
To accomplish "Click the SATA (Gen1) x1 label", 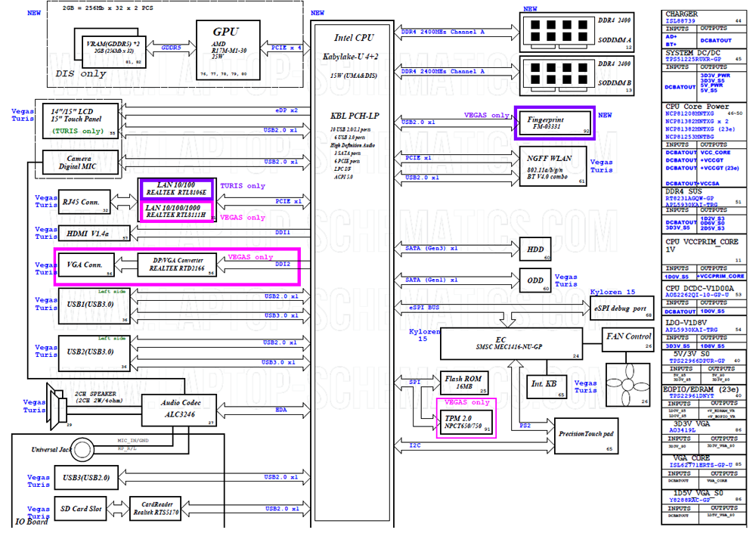I will 431,280.
